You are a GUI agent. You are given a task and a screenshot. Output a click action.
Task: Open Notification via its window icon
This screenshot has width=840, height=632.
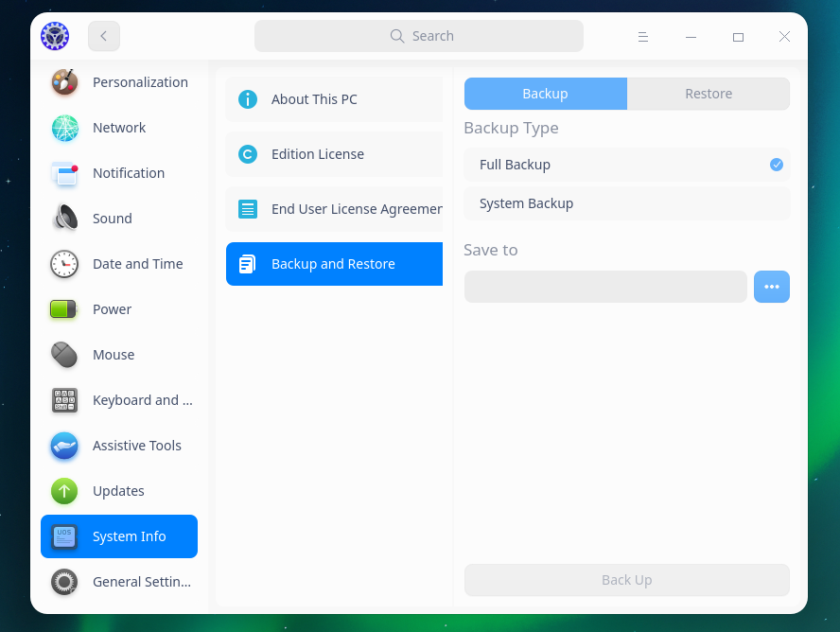[x=65, y=173]
